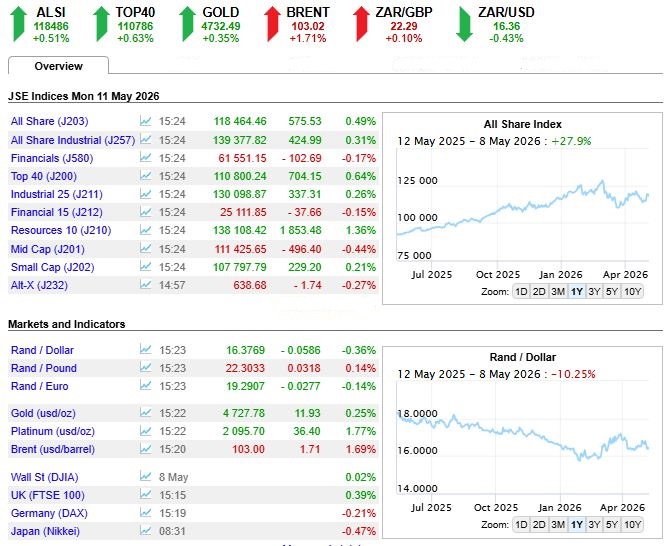670x546 pixels.
Task: Click the green ZAR/USD down arrow
Action: pos(464,24)
